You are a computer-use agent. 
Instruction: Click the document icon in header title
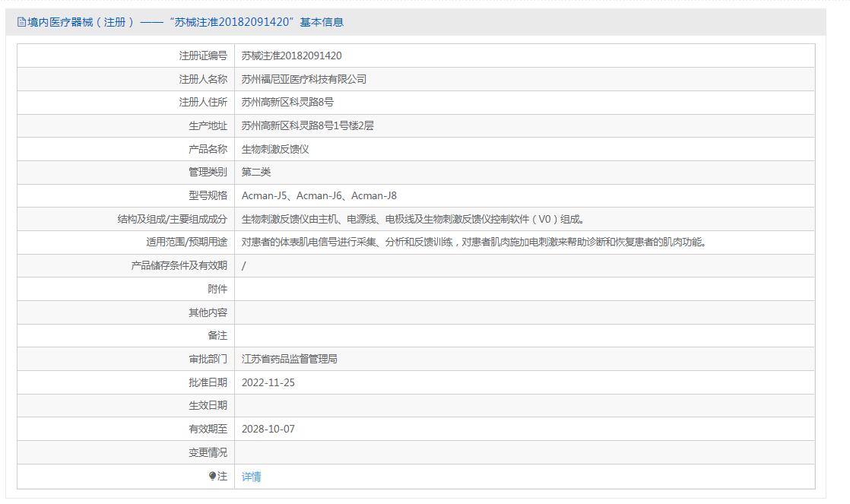pyautogui.click(x=21, y=22)
